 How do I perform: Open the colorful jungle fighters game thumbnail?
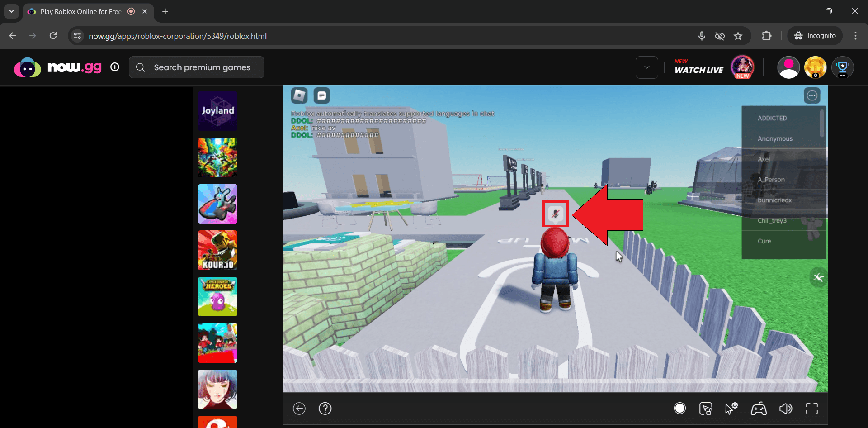[217, 157]
